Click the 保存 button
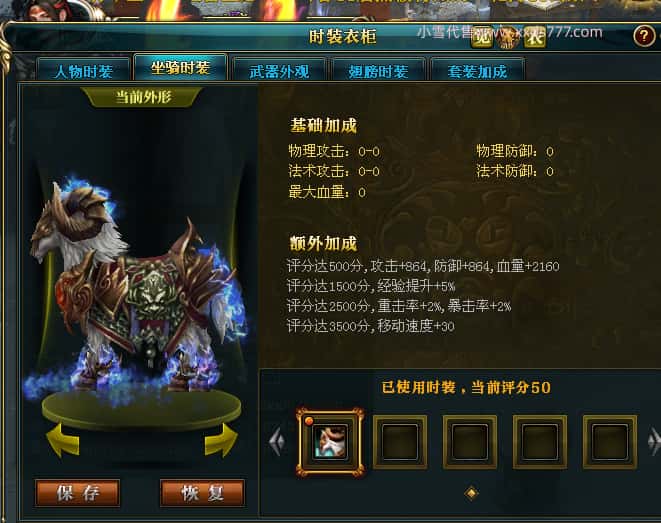The image size is (661, 523). (x=78, y=493)
